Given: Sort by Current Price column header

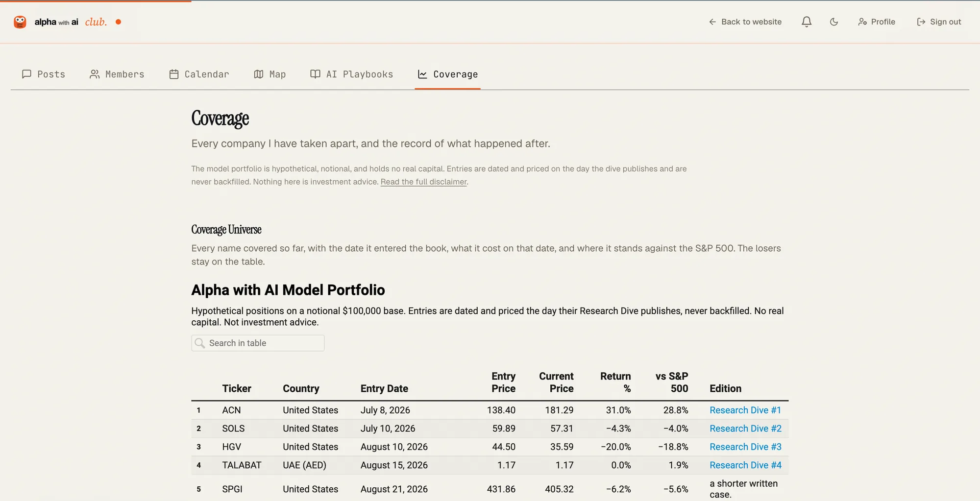Looking at the screenshot, I should point(556,382).
